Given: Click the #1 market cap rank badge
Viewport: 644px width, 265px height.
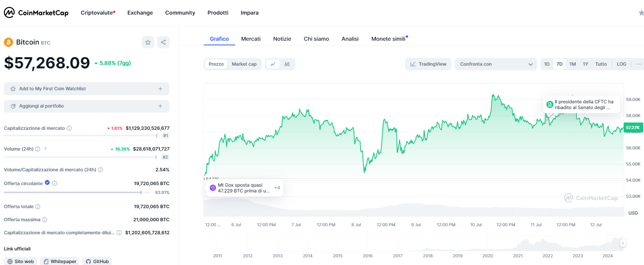Looking at the screenshot, I should pyautogui.click(x=166, y=136).
